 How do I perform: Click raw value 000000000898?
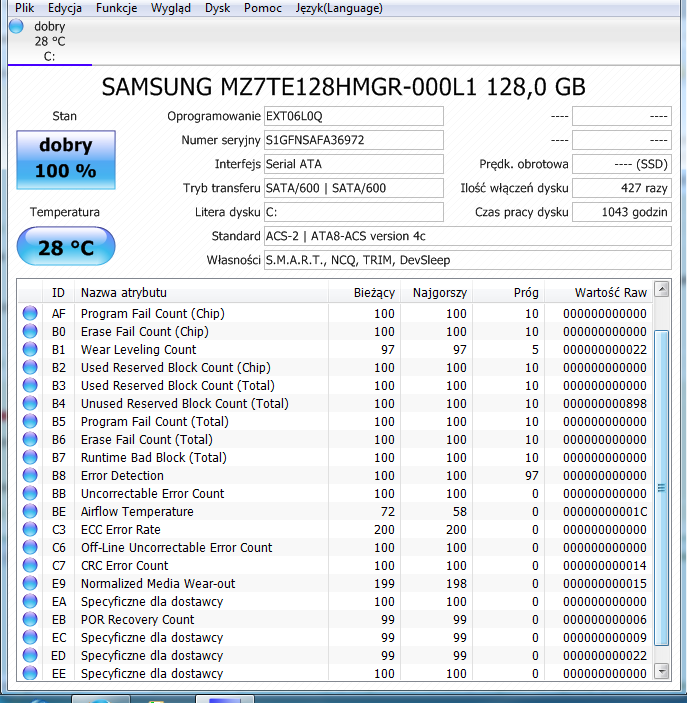coord(605,404)
